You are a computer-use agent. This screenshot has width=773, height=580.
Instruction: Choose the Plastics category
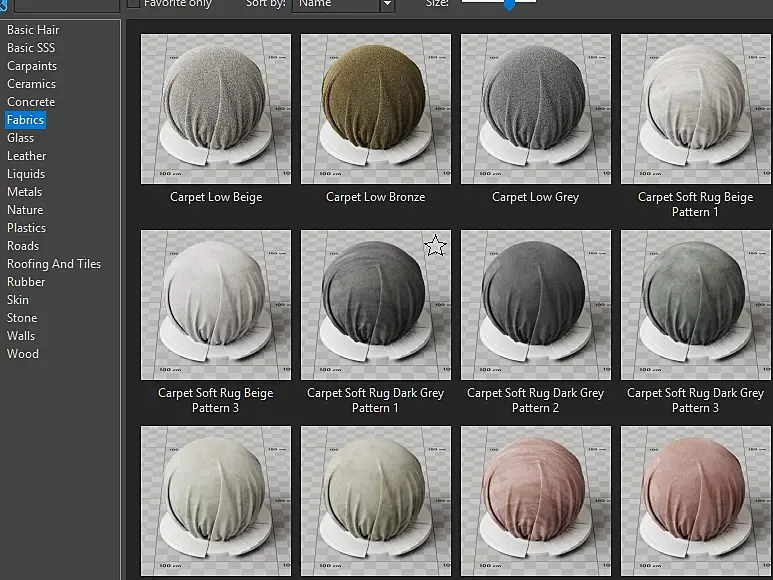pyautogui.click(x=27, y=228)
